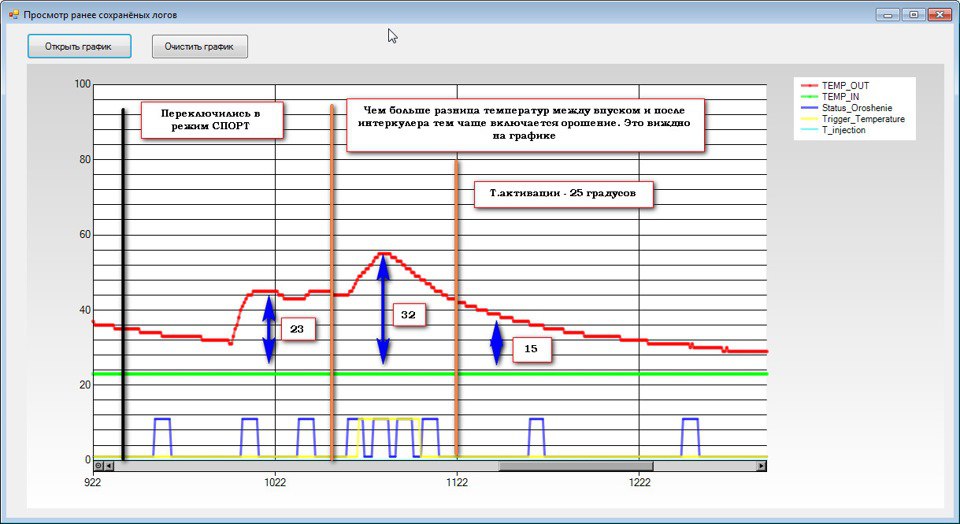Select TEMP_OUT in the chart legend
960x524 pixels.
[x=843, y=87]
